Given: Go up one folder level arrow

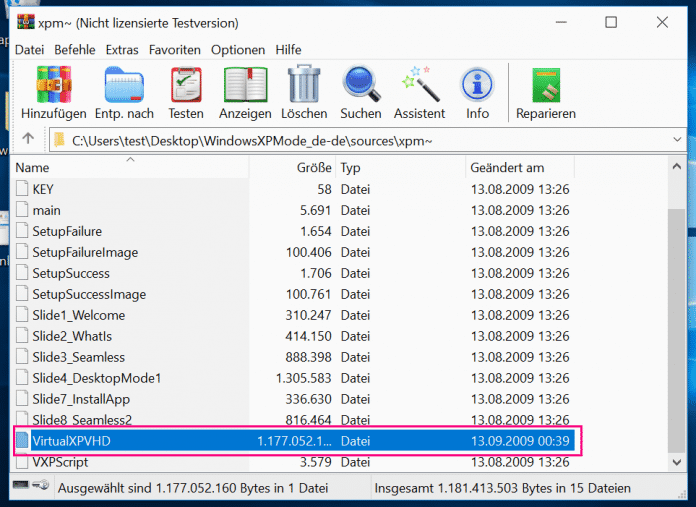Looking at the screenshot, I should [28, 139].
